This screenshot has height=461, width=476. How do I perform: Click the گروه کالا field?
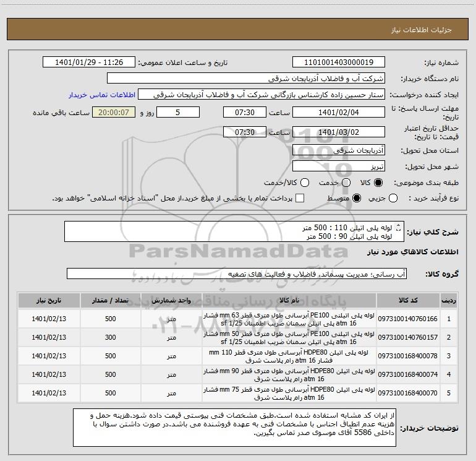pos(237,274)
